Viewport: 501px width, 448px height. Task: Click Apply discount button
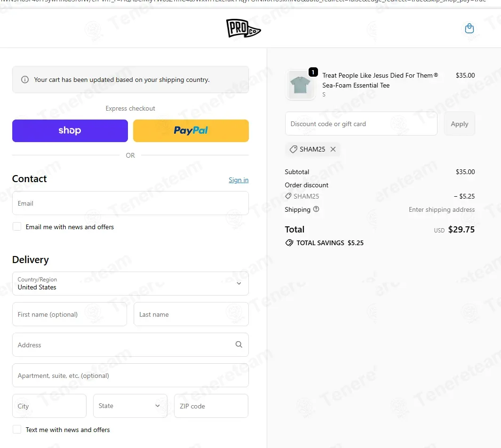pyautogui.click(x=460, y=124)
